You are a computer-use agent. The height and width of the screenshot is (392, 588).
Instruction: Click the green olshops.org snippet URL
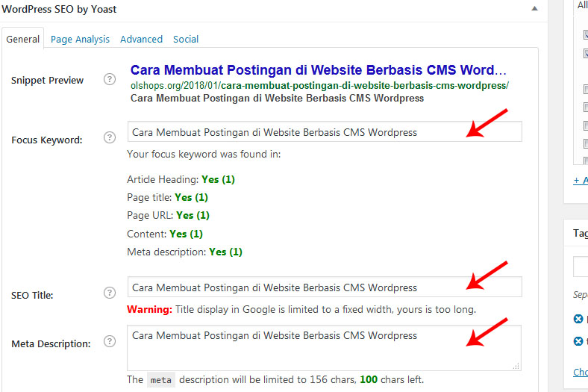(319, 86)
